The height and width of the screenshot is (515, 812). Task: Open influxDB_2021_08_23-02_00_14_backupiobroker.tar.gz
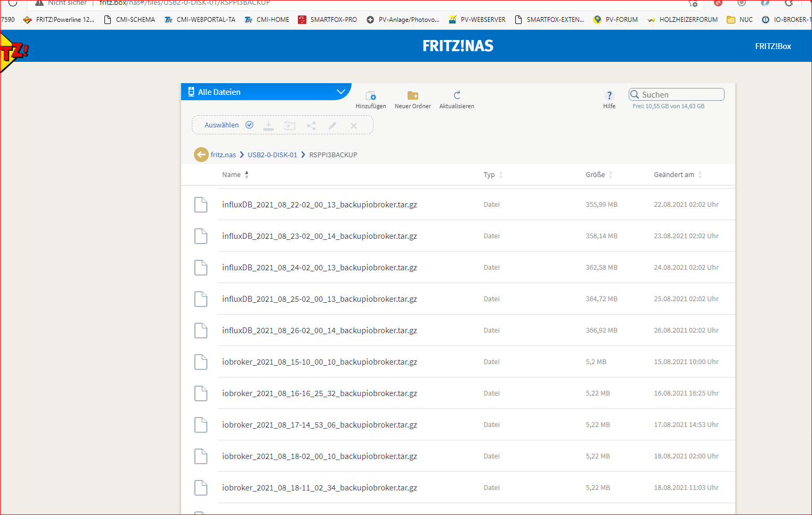click(x=320, y=236)
